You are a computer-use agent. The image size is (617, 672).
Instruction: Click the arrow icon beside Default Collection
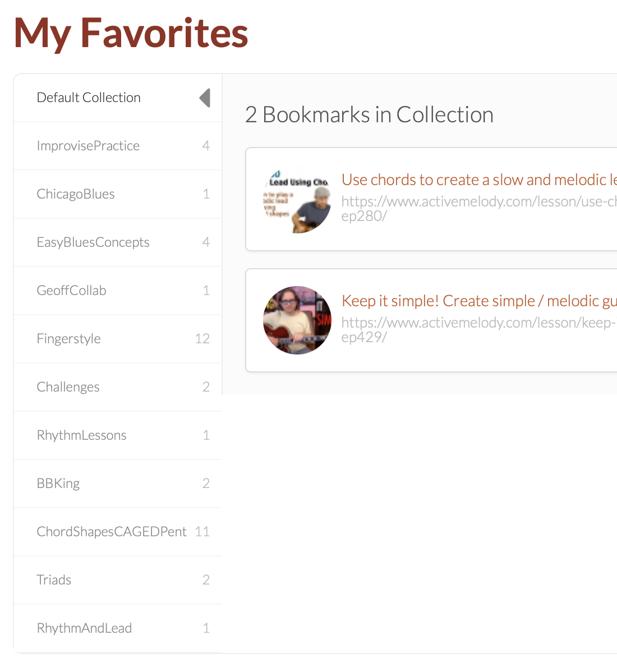(205, 98)
